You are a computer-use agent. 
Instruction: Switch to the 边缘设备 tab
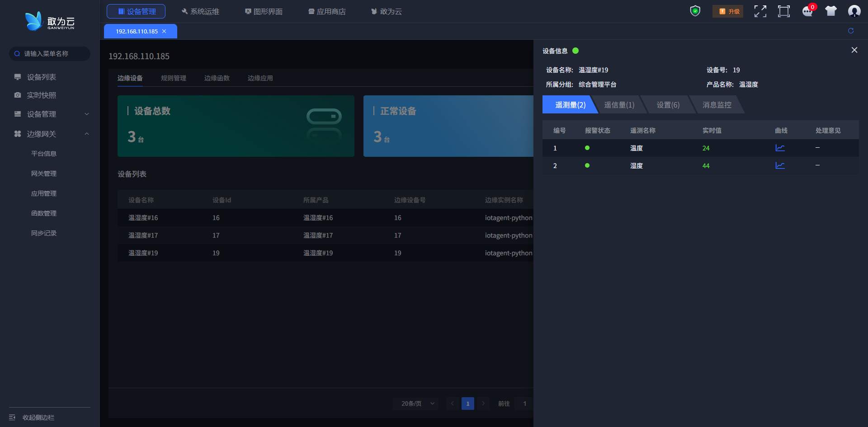pyautogui.click(x=130, y=78)
